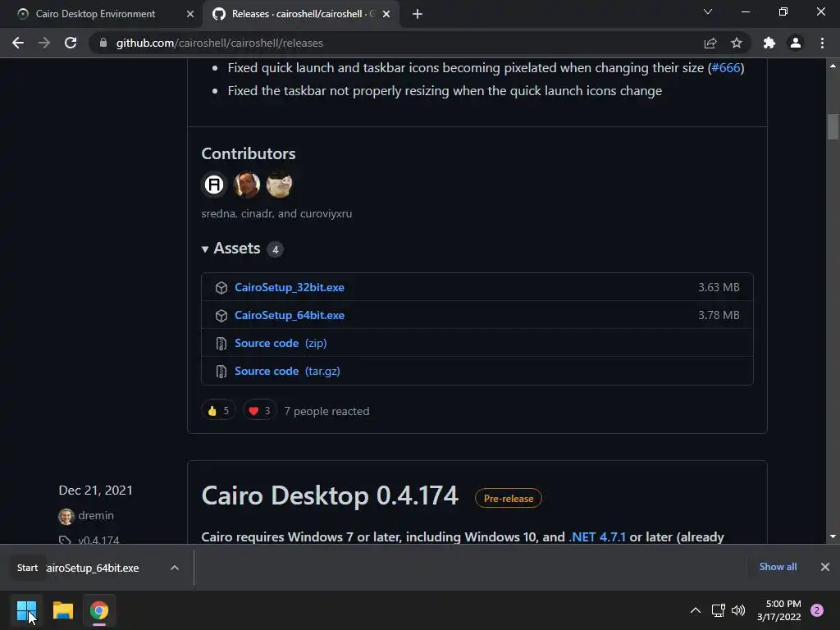This screenshot has height=630, width=840.
Task: Reload the GitHub releases page
Action: 71,43
